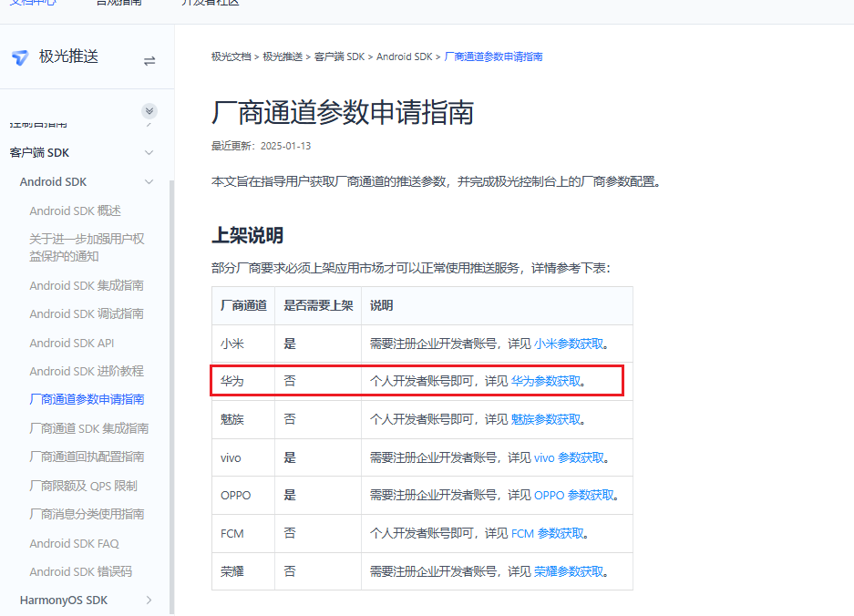854x616 pixels.
Task: Click the double-chevron collapse menu button
Action: pos(149,111)
